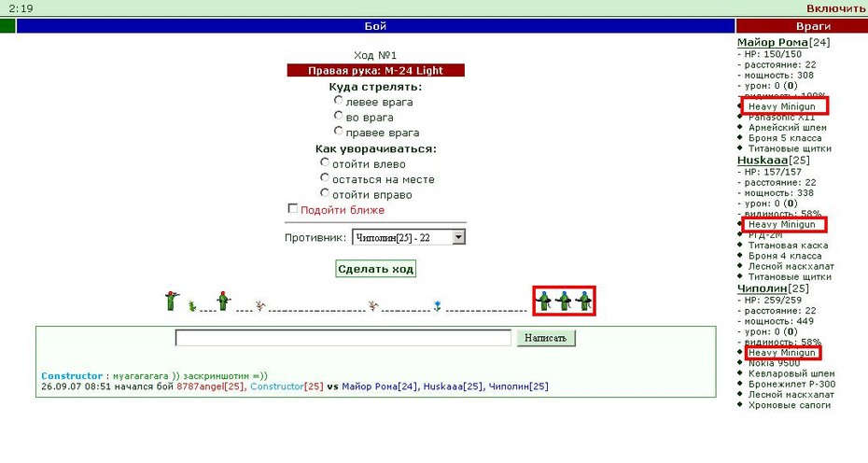Click the 'Куда стрелять:' heading

(x=375, y=87)
